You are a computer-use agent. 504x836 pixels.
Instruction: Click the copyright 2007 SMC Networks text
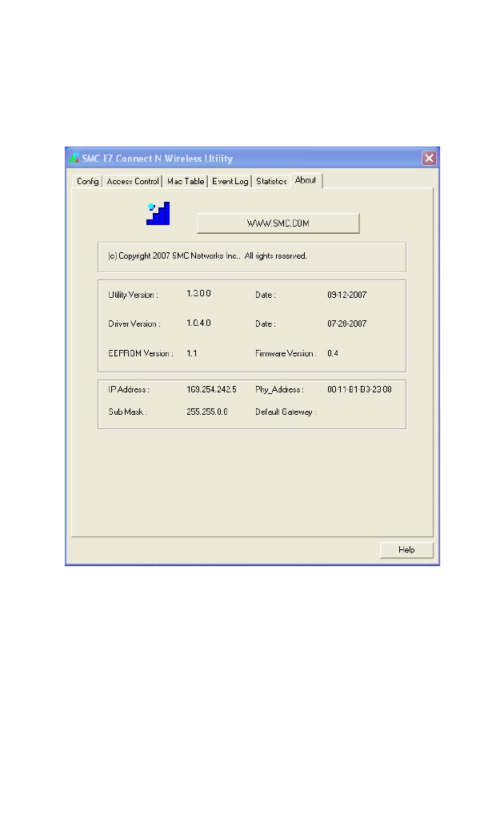click(207, 256)
